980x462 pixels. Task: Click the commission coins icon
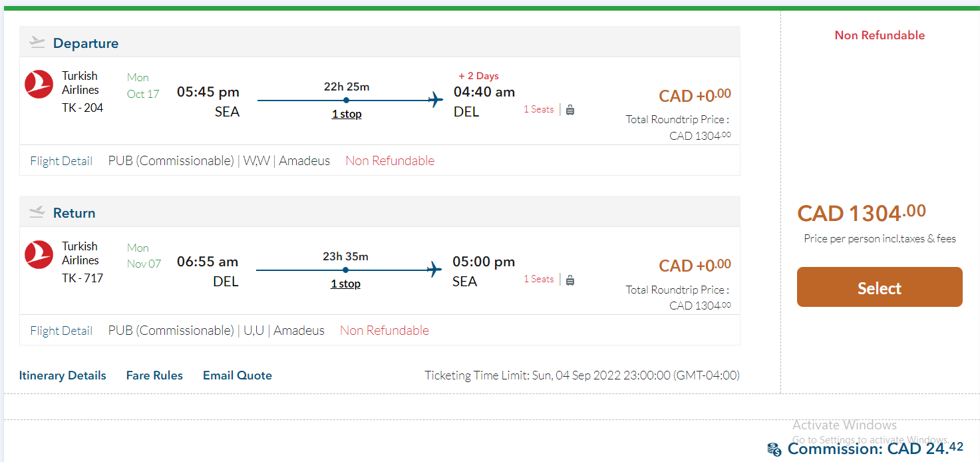(x=774, y=449)
